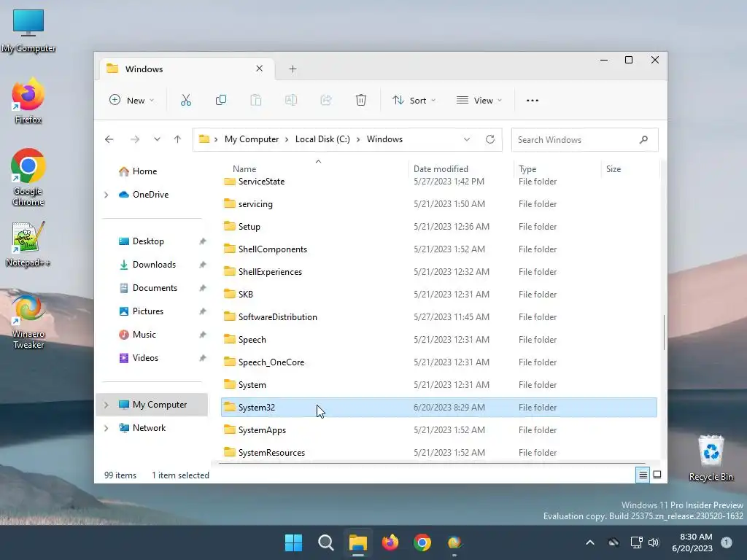Open the Start menu on taskbar
Image resolution: width=747 pixels, height=560 pixels.
(293, 542)
